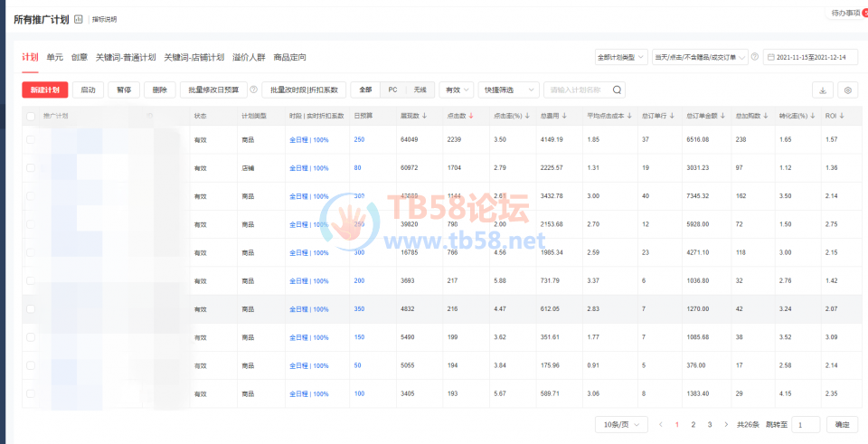Click the 删除 button

[159, 90]
